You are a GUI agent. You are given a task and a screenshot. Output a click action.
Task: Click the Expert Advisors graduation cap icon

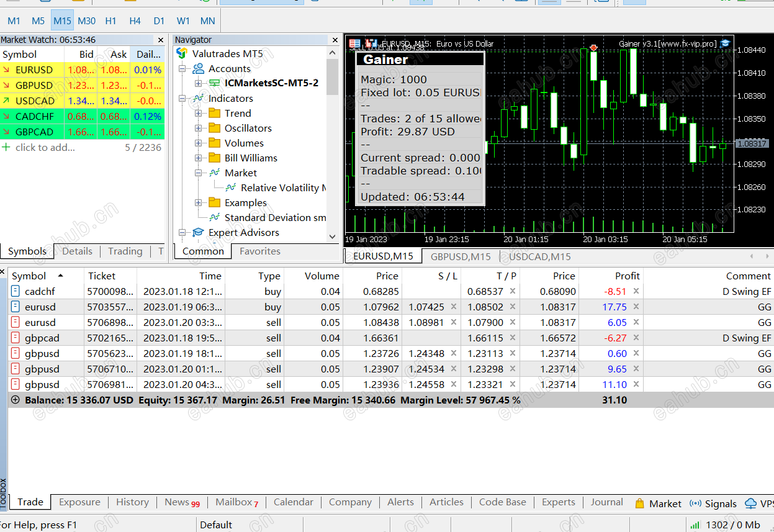click(x=198, y=233)
